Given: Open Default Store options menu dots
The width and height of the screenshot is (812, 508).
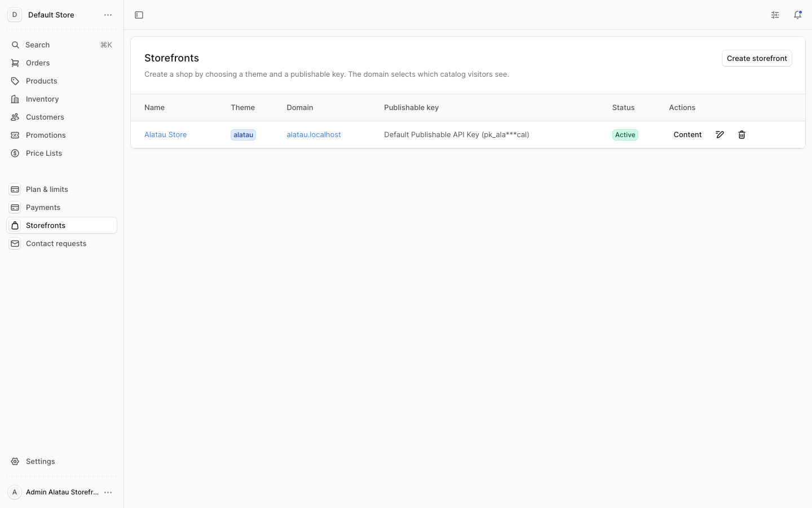Looking at the screenshot, I should pyautogui.click(x=108, y=15).
